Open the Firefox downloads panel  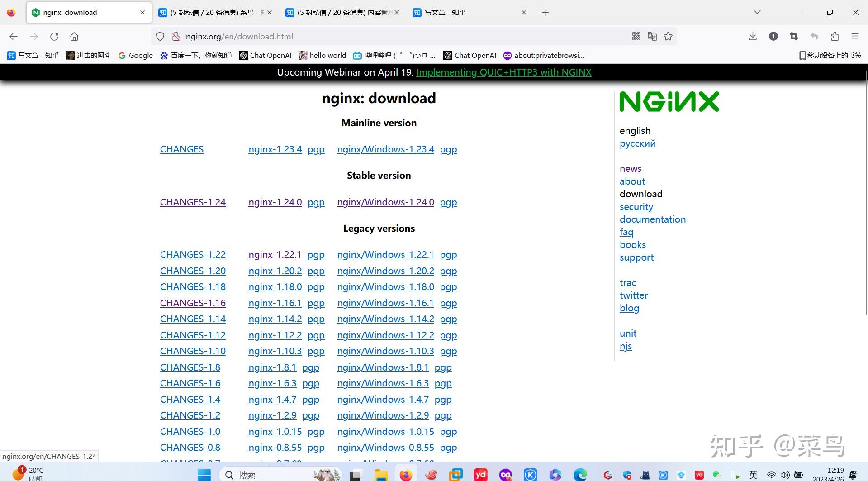pos(753,37)
